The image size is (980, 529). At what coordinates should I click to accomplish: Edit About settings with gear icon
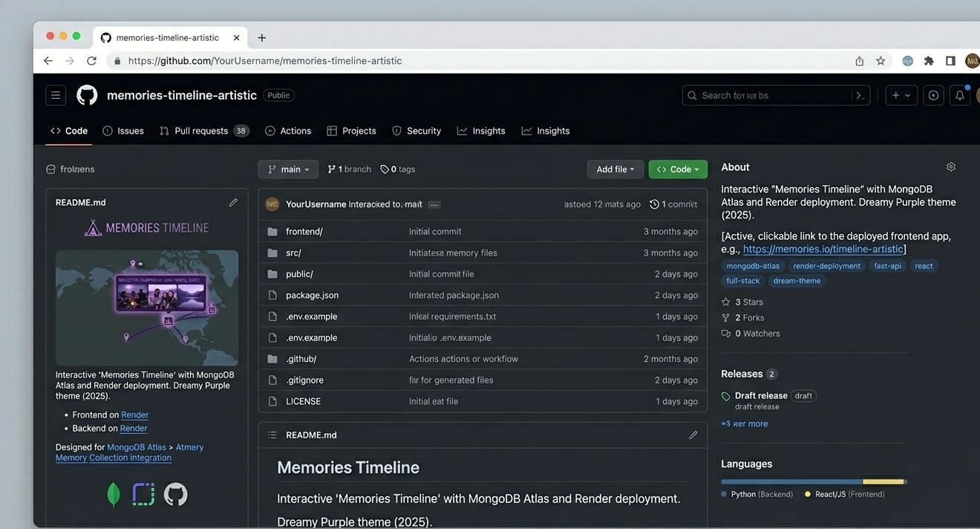pyautogui.click(x=951, y=167)
